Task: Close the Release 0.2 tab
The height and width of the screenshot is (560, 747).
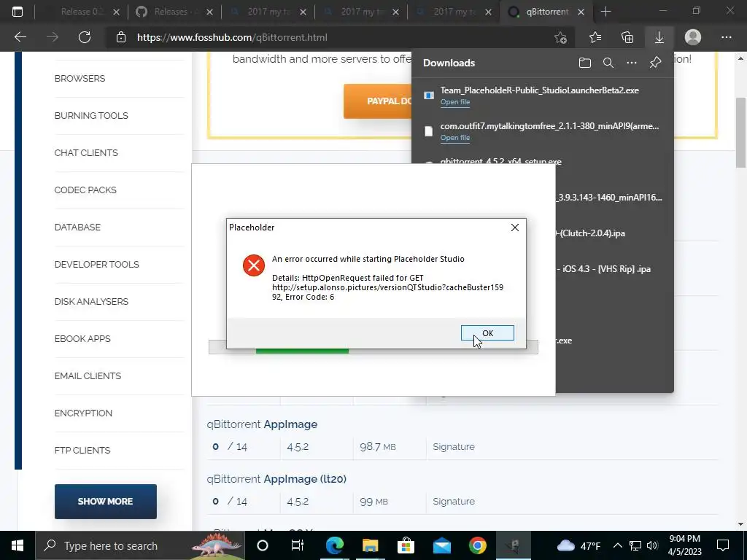Action: pos(116,12)
